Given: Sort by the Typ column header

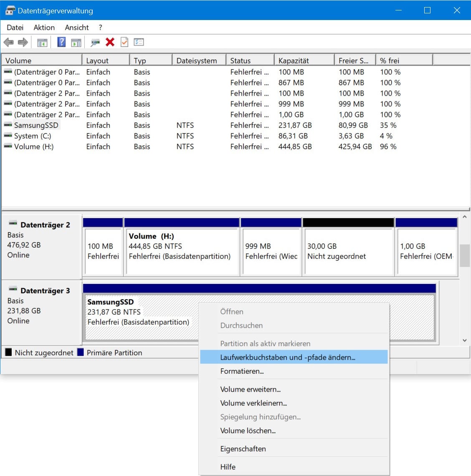Looking at the screenshot, I should pyautogui.click(x=151, y=61).
